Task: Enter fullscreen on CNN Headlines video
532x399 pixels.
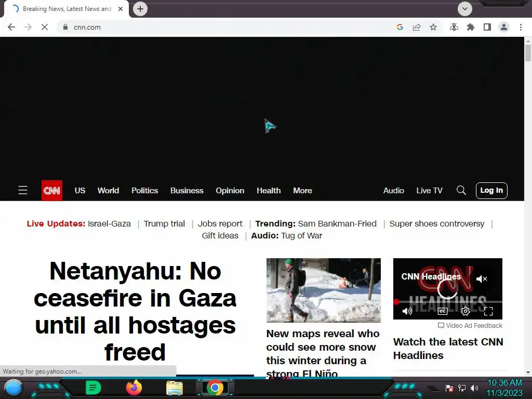Action: coord(488,311)
